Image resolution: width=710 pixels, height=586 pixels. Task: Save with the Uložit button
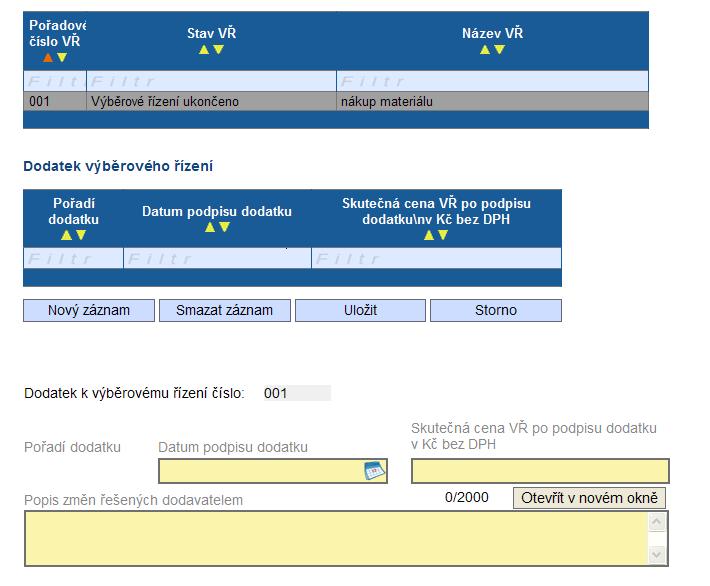(360, 310)
